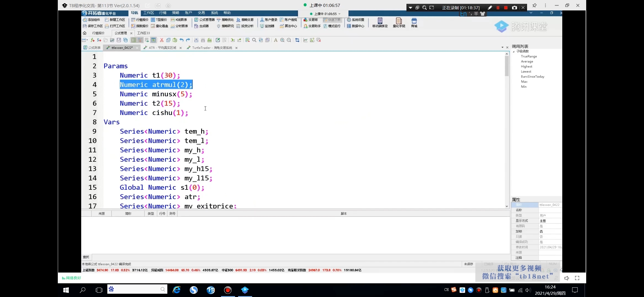Toggle the left panel layout button
Viewport: 644px width, 297px height.
133,40
